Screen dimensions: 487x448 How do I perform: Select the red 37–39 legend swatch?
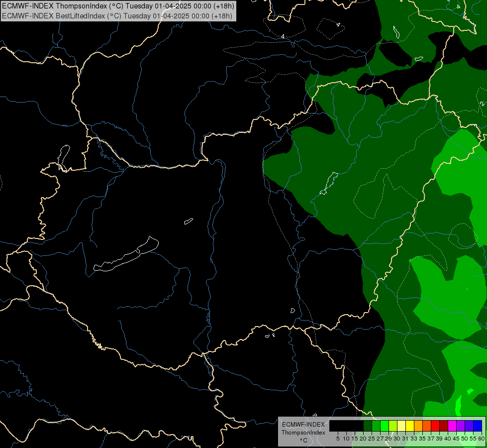coord(435,426)
